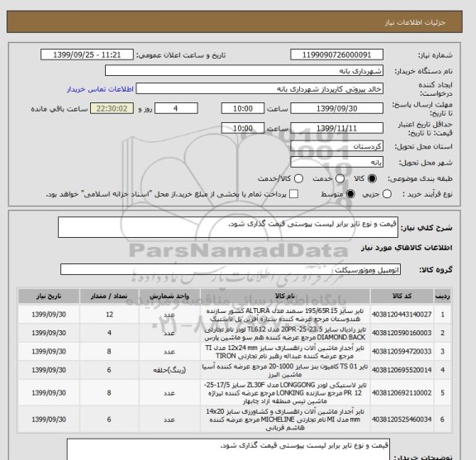Select product code 4038120443140027
Image resolution: width=476 pixels, height=460 pixels.
(x=402, y=315)
